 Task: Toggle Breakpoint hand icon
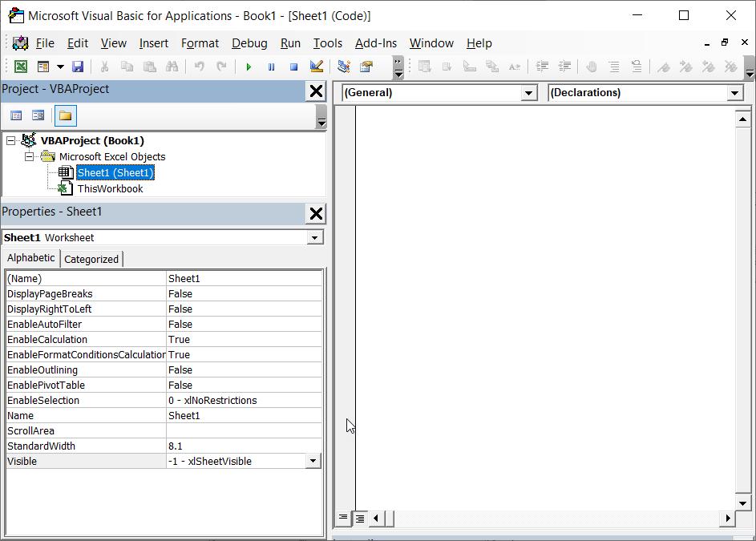592,67
